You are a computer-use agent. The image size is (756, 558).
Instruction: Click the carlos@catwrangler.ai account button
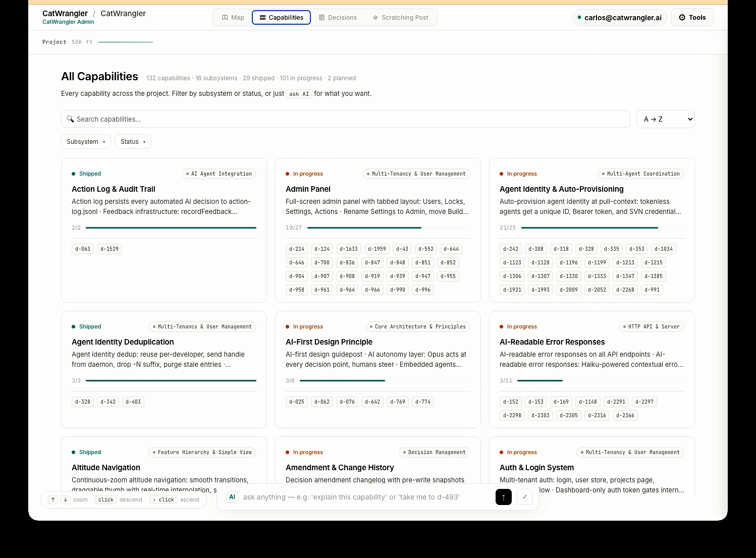point(620,18)
